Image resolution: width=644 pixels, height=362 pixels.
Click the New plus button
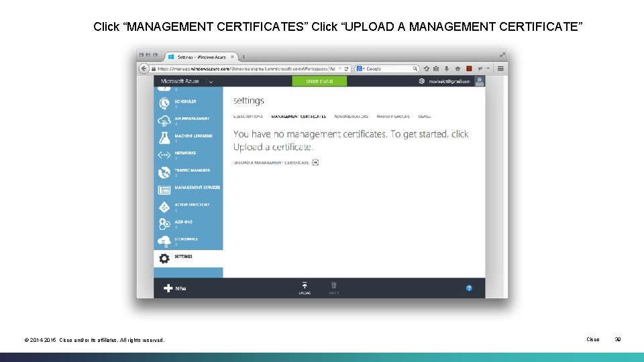point(175,288)
